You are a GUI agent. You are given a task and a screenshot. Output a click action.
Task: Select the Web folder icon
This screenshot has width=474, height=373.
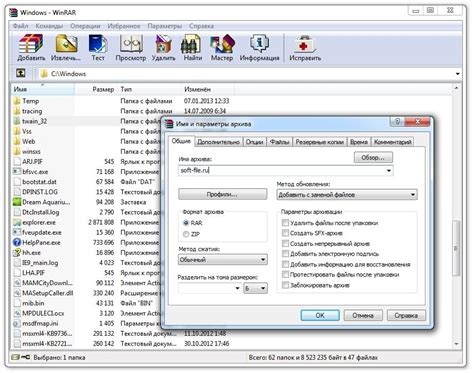pos(17,141)
